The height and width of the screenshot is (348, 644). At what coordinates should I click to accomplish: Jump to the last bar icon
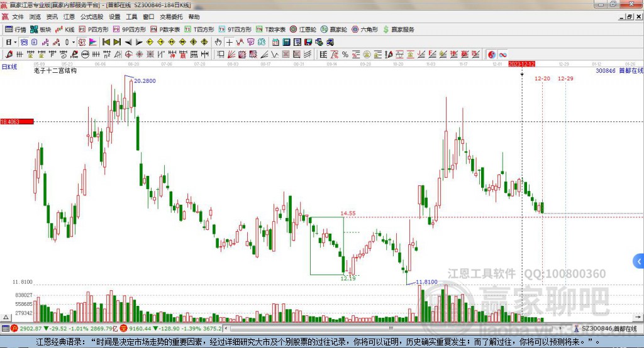click(x=117, y=42)
